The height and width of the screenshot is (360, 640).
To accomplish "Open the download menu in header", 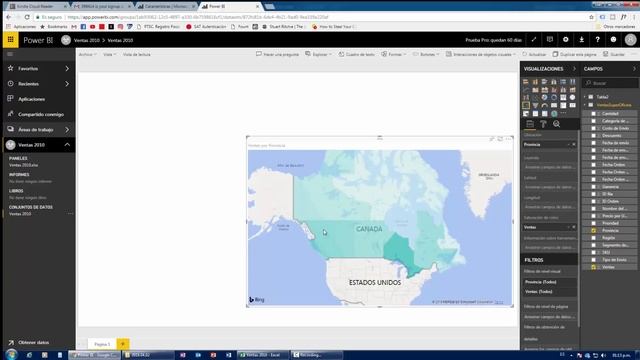I will (x=582, y=40).
